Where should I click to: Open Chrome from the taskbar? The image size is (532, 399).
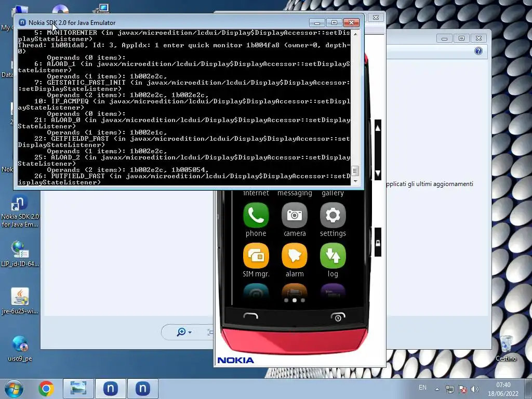coord(46,389)
